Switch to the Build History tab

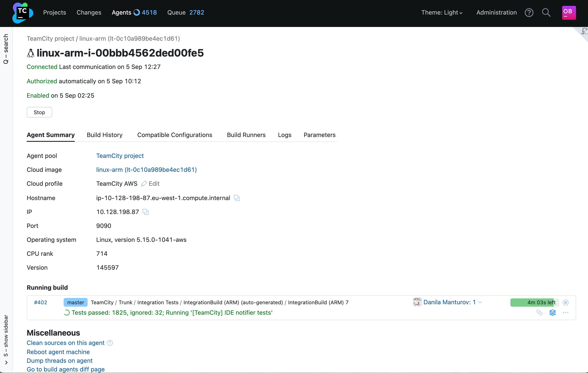coord(105,135)
